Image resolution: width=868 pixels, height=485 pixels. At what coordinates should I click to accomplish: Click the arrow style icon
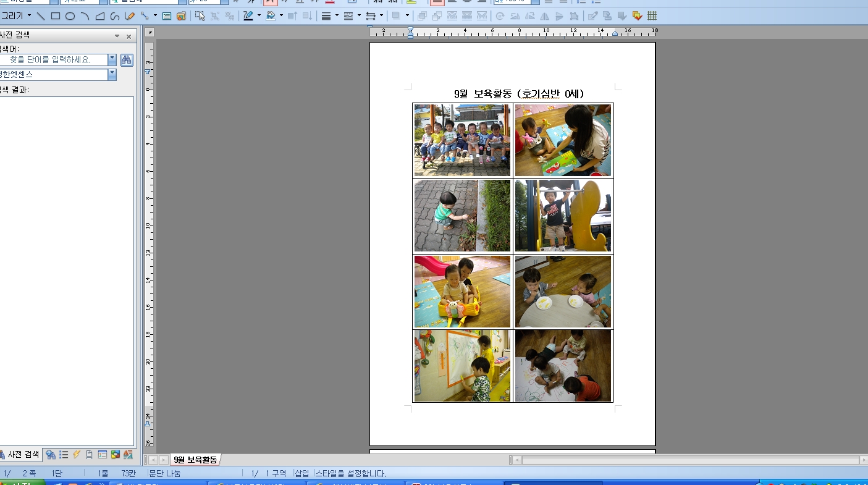point(371,16)
